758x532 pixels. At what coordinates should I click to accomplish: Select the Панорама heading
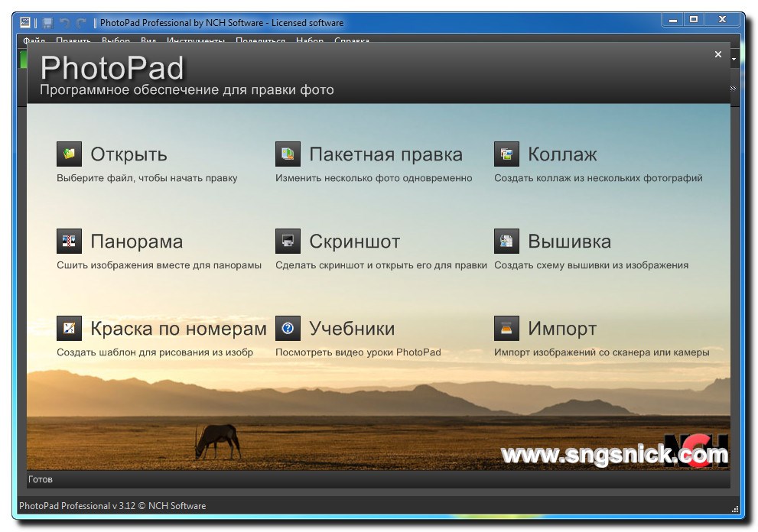click(137, 242)
